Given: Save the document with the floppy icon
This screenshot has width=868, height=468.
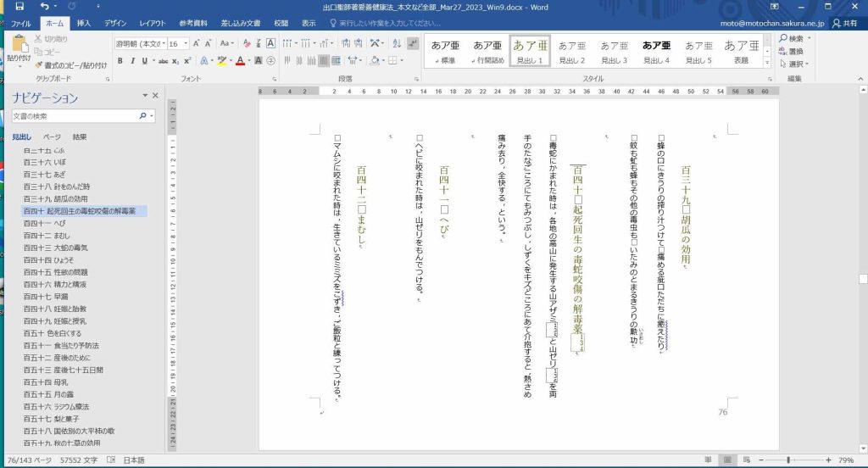Looking at the screenshot, I should point(19,7).
